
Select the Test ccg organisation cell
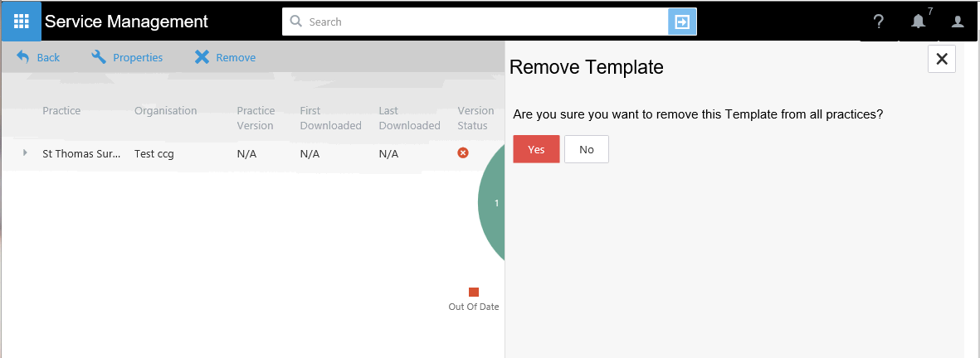(x=154, y=153)
